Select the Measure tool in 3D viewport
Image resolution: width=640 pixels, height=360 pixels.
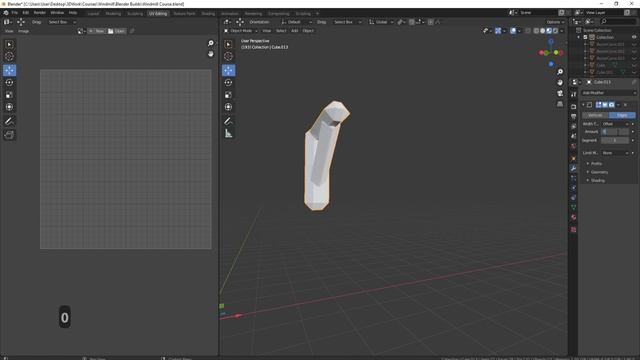[x=229, y=133]
